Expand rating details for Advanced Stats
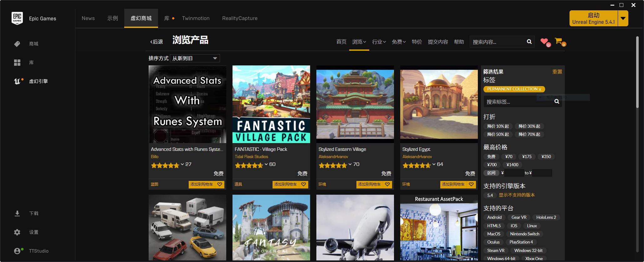 click(182, 164)
